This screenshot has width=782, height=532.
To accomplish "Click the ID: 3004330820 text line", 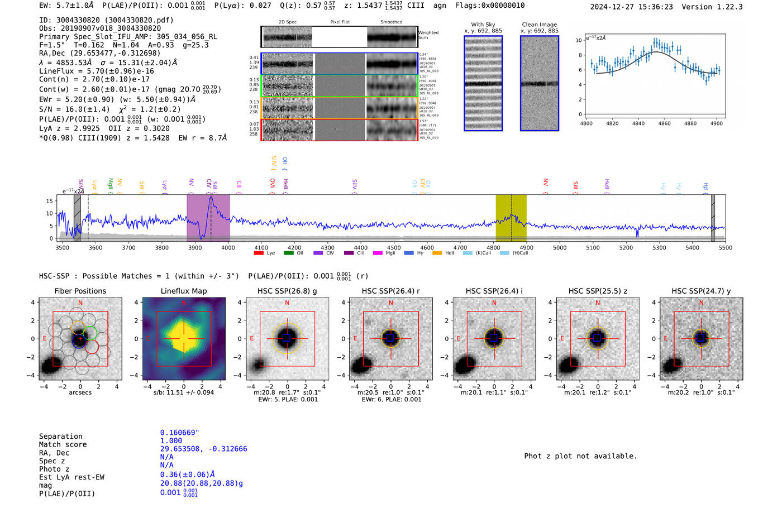I will click(x=106, y=20).
